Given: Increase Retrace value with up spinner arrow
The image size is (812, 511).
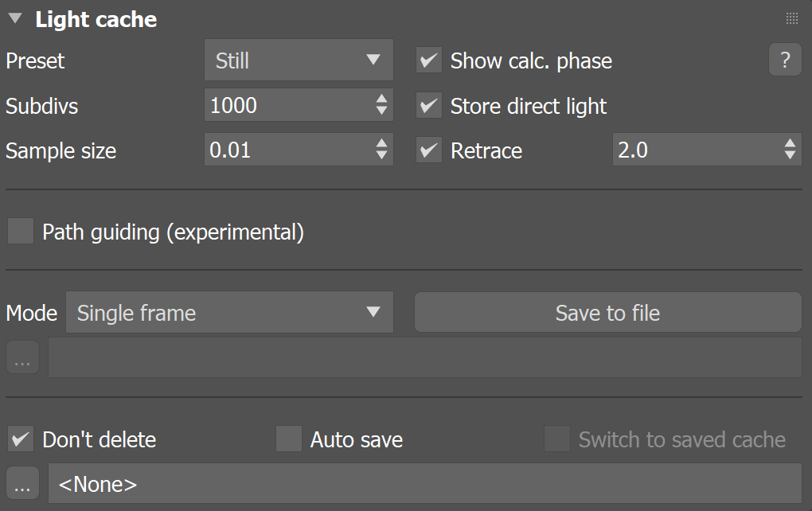Looking at the screenshot, I should click(x=790, y=143).
